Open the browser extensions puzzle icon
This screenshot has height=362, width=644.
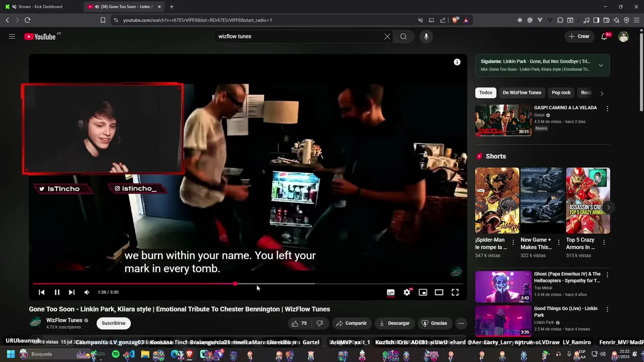[x=560, y=20]
